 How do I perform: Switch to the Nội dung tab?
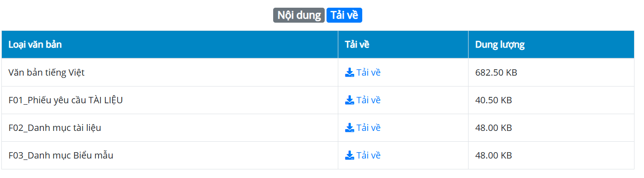[x=299, y=15]
